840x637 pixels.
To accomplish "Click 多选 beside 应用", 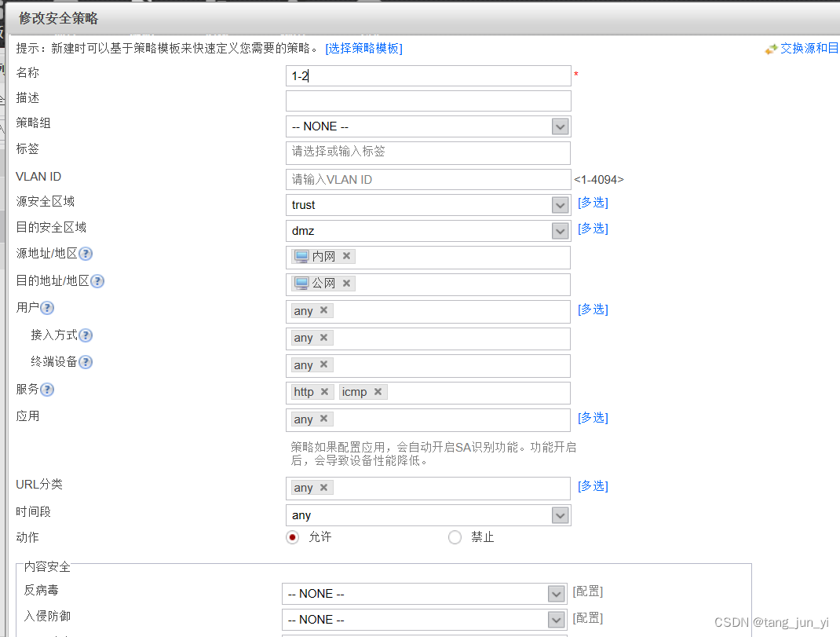I will point(593,417).
